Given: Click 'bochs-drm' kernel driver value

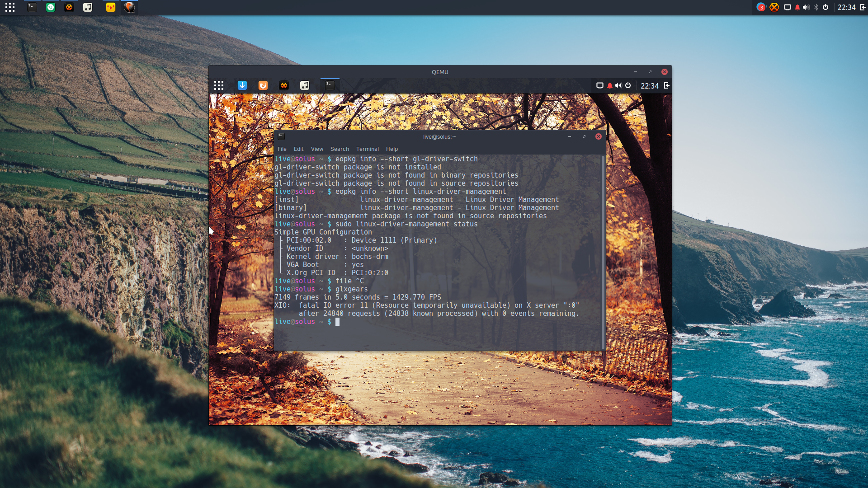Looking at the screenshot, I should click(370, 257).
